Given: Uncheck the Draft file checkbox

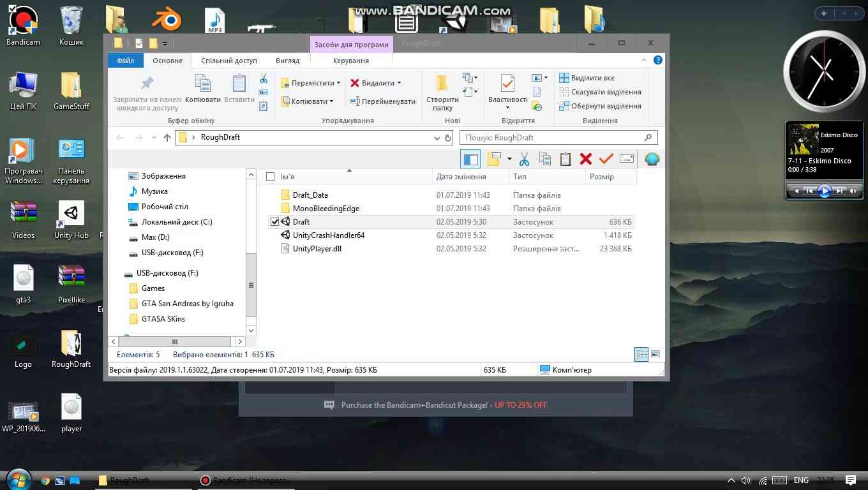Looking at the screenshot, I should click(274, 222).
